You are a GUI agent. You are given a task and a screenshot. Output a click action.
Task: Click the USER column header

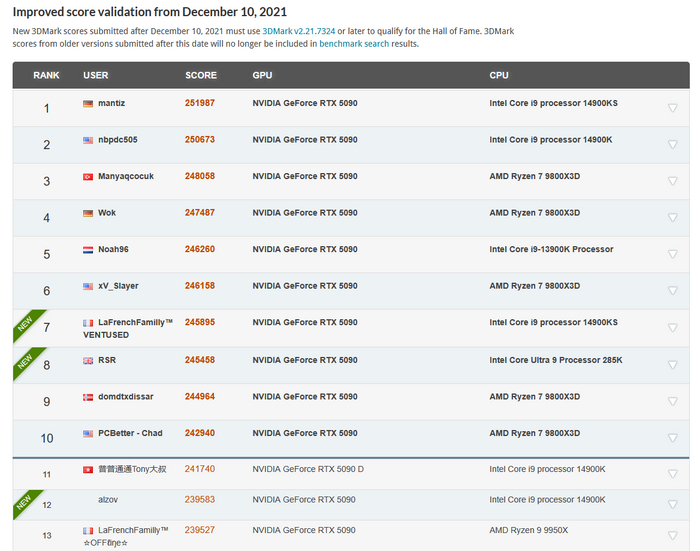96,75
